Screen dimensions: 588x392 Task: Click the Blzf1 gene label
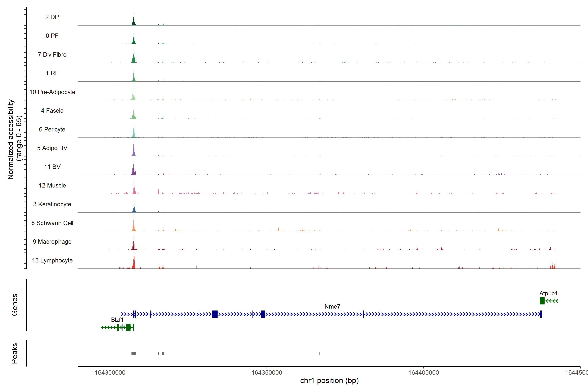coord(117,320)
